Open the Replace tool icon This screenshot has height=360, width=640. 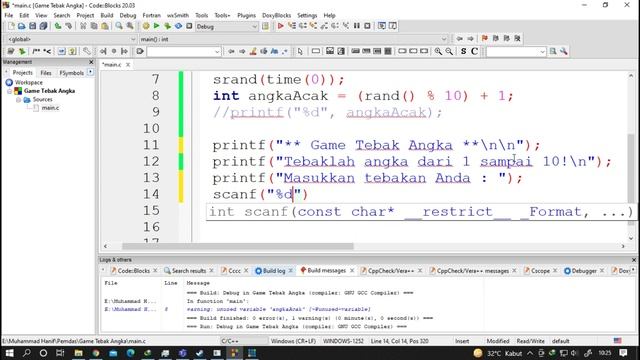click(x=130, y=26)
